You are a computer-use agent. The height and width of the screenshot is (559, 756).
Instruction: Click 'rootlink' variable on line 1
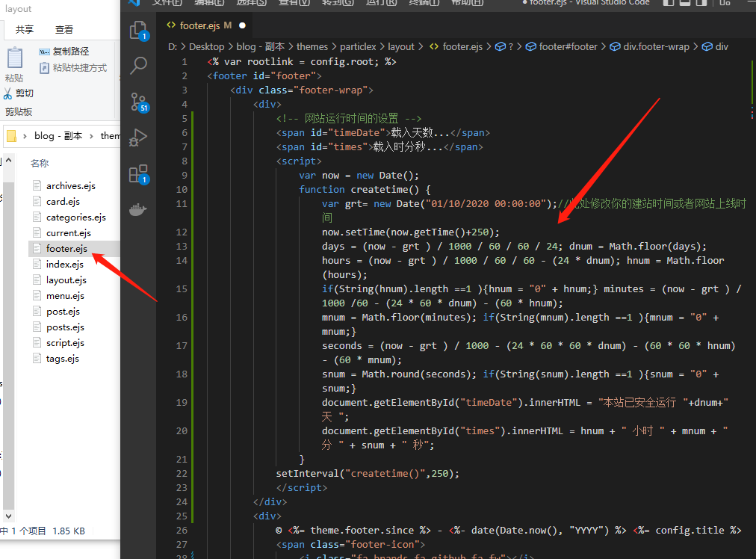coord(270,62)
